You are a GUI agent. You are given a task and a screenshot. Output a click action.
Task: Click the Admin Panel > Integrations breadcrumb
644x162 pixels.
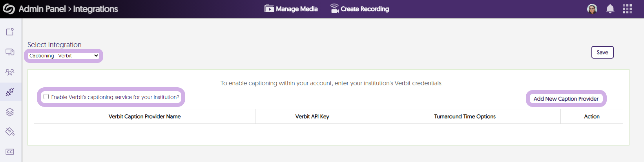(68, 9)
